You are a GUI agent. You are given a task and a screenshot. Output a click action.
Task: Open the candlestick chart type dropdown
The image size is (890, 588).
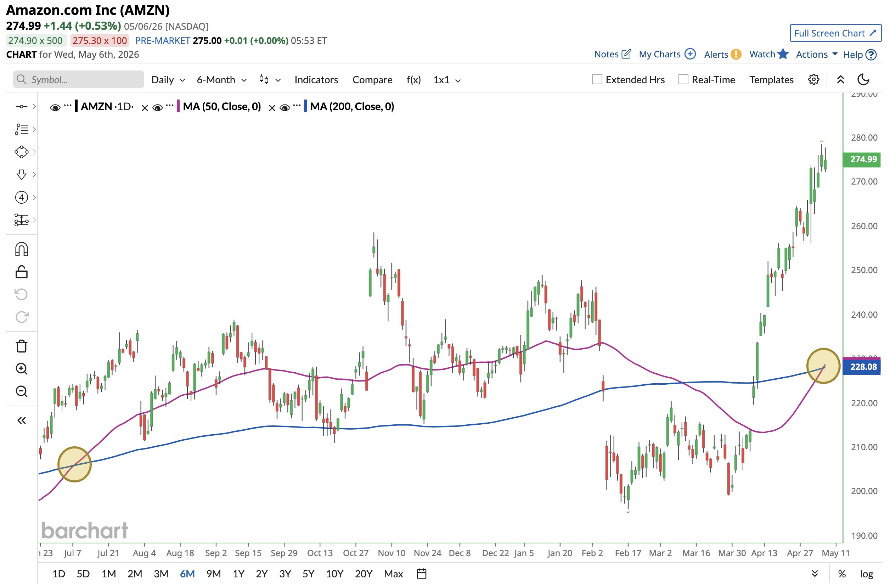[x=270, y=79]
